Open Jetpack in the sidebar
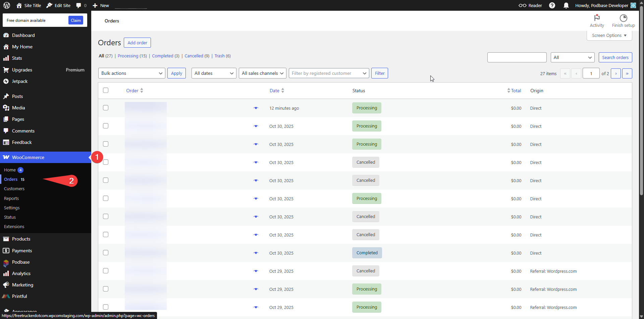This screenshot has height=319, width=644. pos(20,81)
